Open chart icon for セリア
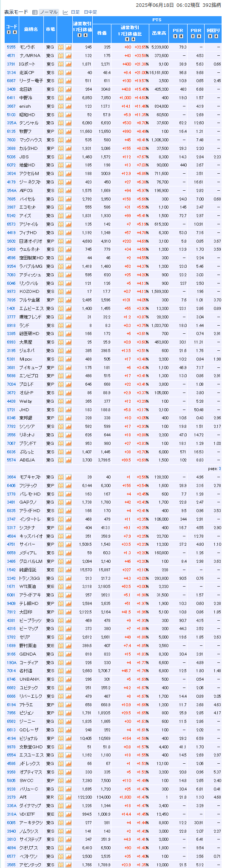Screen dimensions: 225x868 coord(68,637)
